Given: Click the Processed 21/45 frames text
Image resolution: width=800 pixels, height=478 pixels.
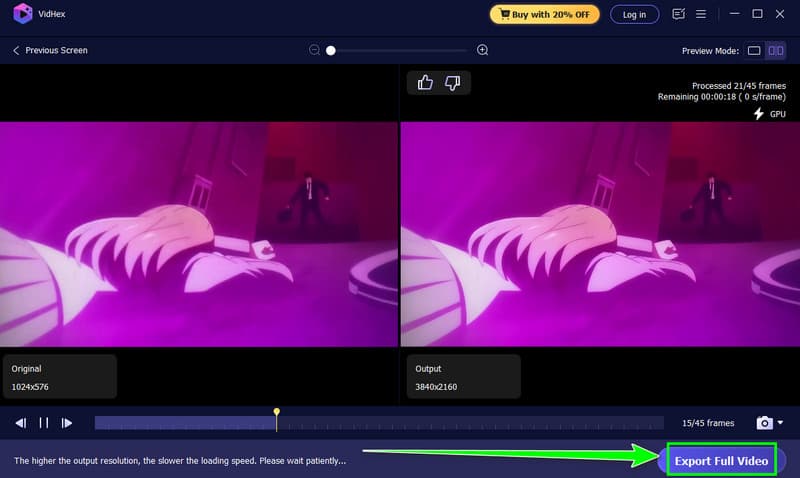Looking at the screenshot, I should click(x=738, y=86).
